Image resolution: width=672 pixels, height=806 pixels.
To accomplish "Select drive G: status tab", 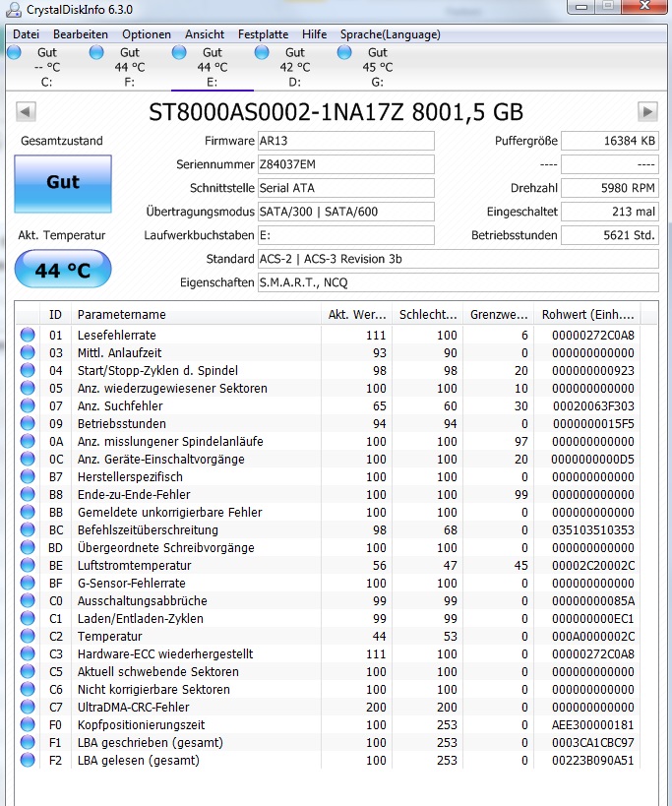I will tap(378, 67).
